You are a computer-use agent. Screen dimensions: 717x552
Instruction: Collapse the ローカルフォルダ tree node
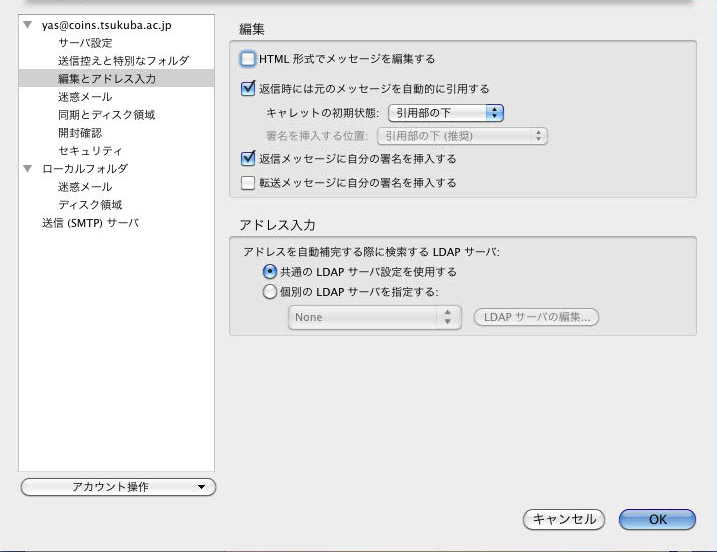click(x=28, y=168)
